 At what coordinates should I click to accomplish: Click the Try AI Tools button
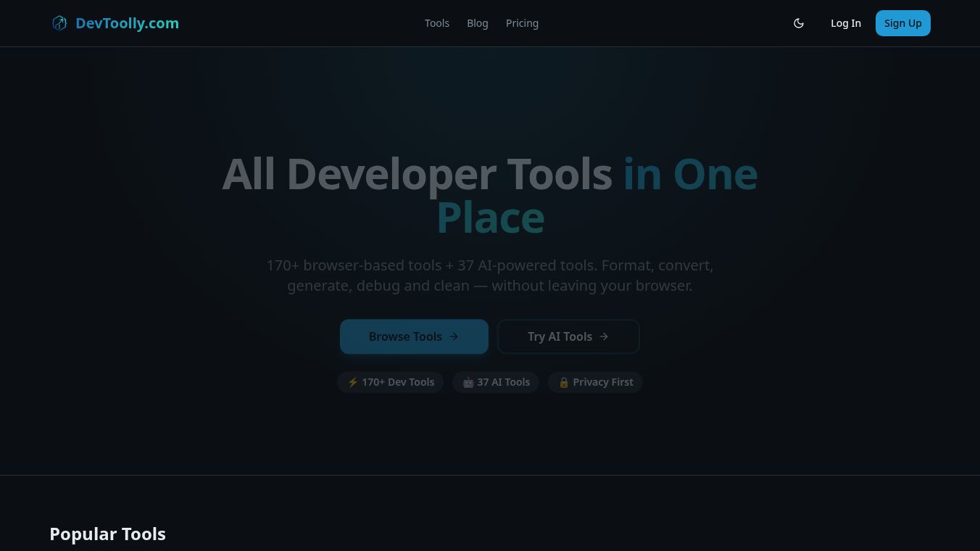click(568, 336)
